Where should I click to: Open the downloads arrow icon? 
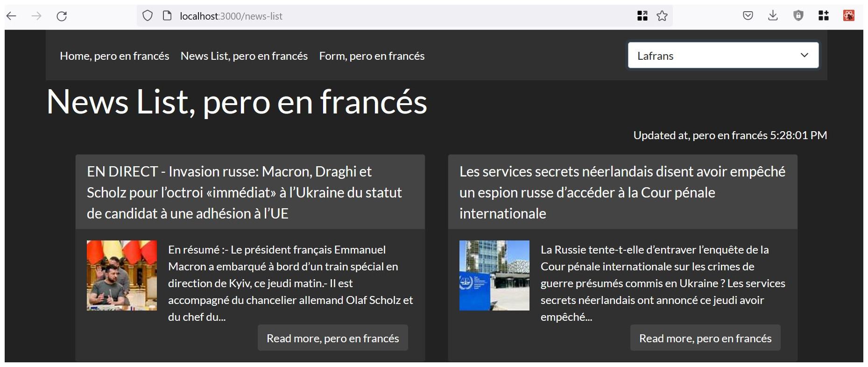(x=773, y=16)
